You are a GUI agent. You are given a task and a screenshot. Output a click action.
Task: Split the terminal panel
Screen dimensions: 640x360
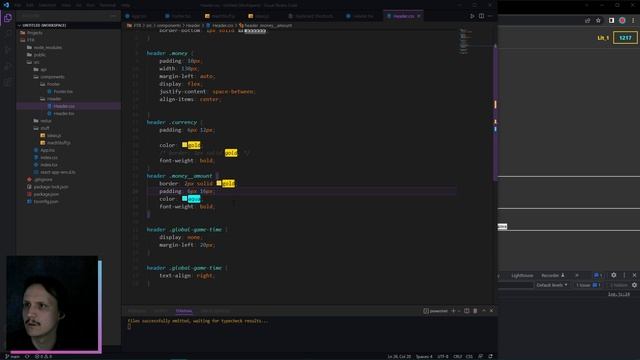coord(467,311)
